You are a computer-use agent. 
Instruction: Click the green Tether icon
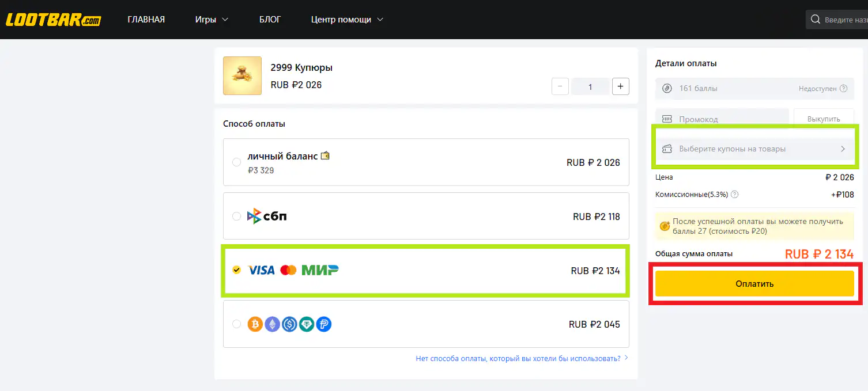pyautogui.click(x=307, y=324)
